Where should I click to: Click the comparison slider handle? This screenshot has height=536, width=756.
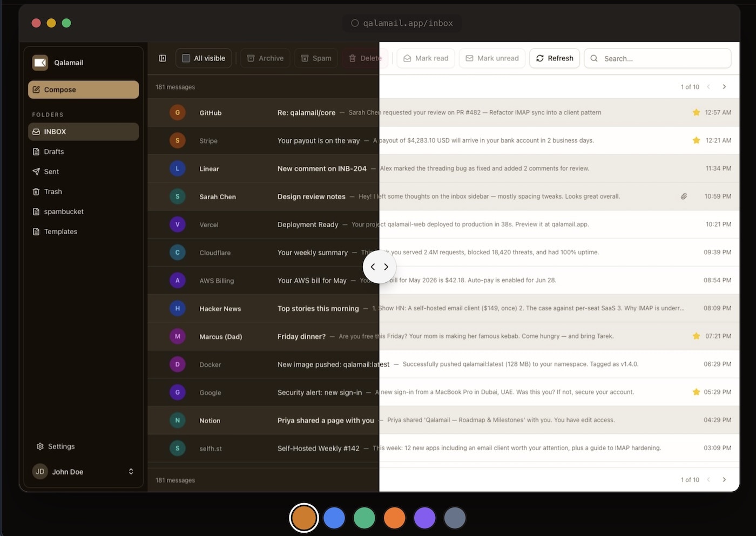click(x=379, y=267)
